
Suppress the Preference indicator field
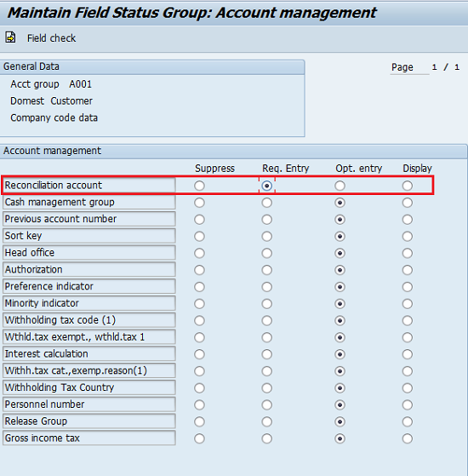point(199,287)
